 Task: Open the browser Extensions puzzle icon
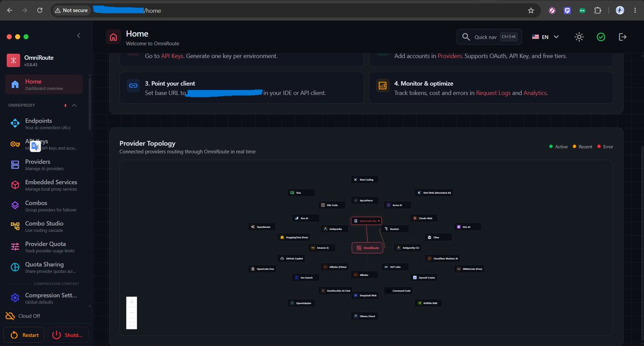[597, 10]
